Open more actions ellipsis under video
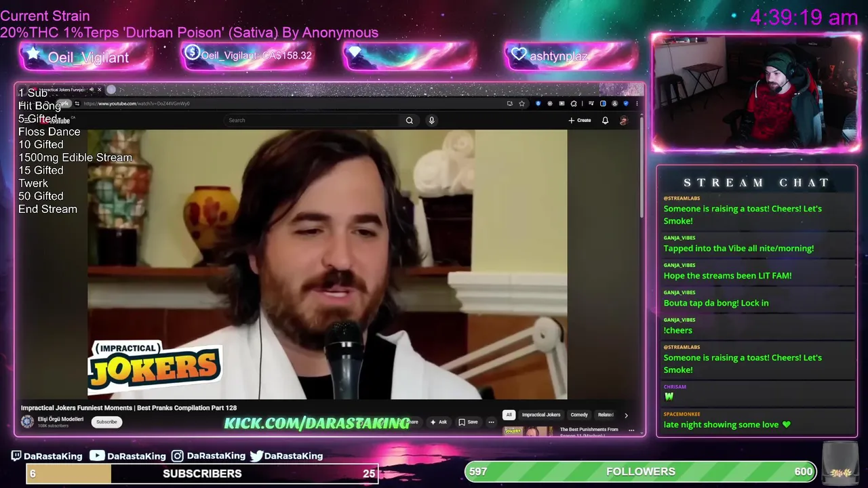Image resolution: width=868 pixels, height=488 pixels. pos(491,422)
